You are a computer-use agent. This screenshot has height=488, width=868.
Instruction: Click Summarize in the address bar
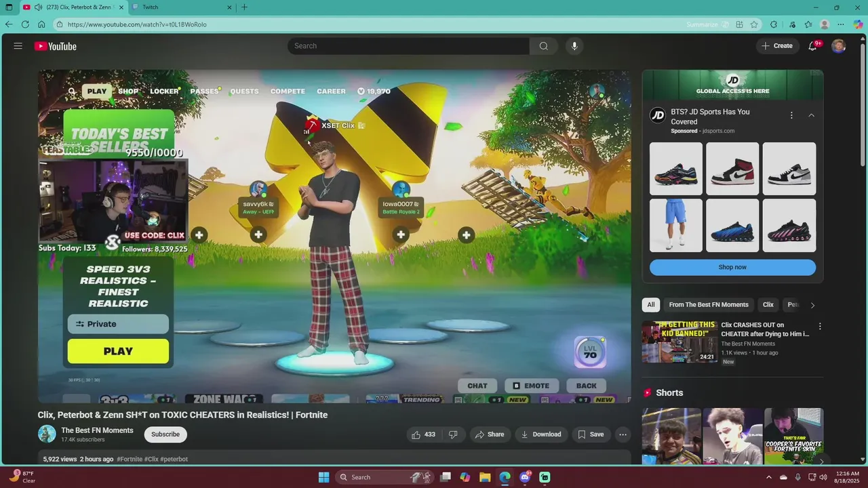click(702, 24)
